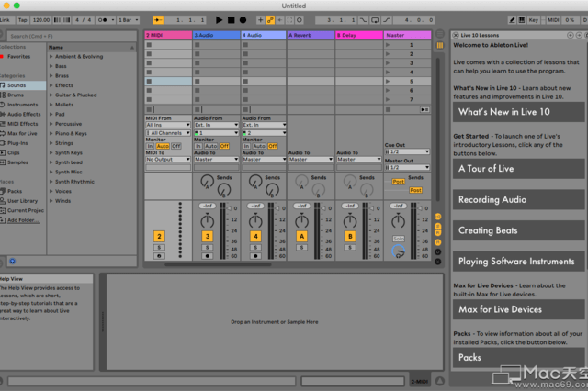Toggle the track 3 activator button
Screen dimensions: 588x391
(208, 236)
